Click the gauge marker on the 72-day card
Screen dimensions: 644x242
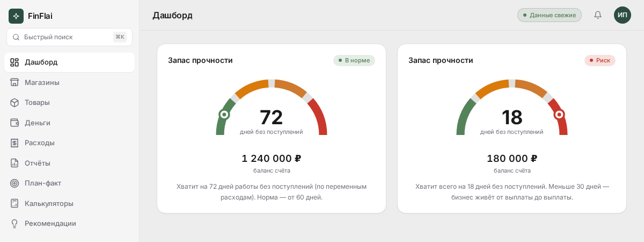(x=224, y=115)
